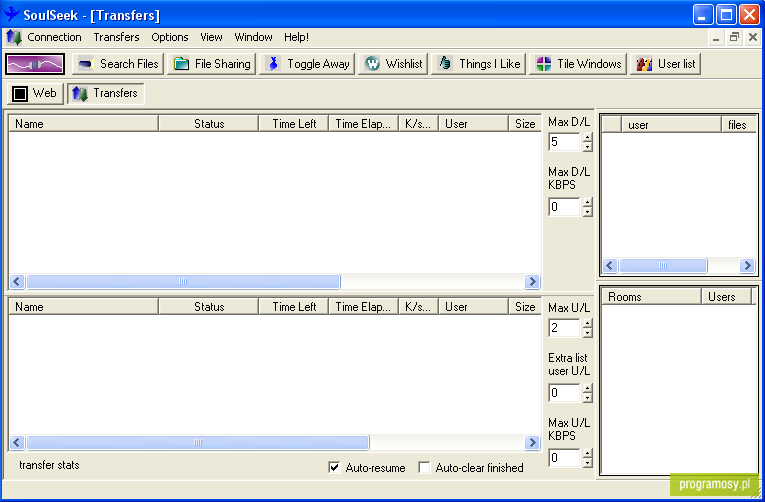Open the Wishlist
The width and height of the screenshot is (765, 502).
393,64
